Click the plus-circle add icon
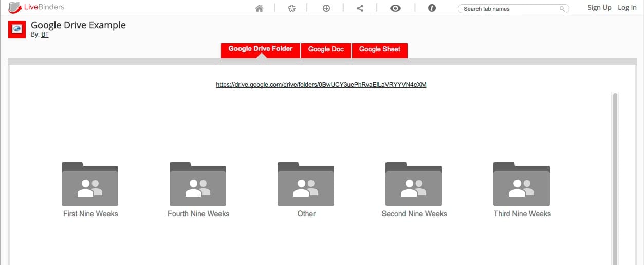Viewport: 644px width, 265px height. [x=326, y=8]
